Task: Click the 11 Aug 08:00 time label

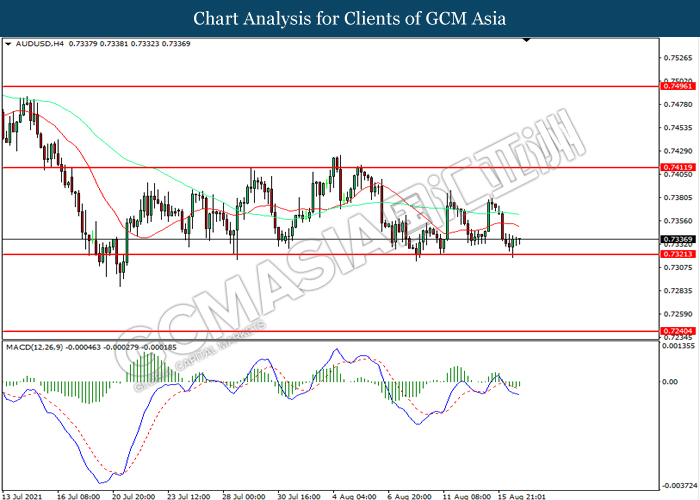Action: click(467, 496)
